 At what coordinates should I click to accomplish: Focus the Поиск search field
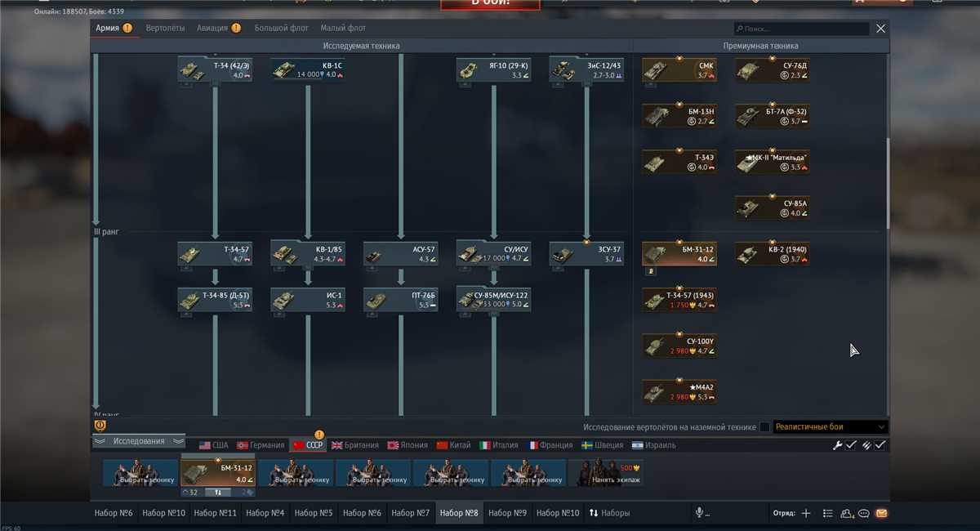pyautogui.click(x=800, y=29)
